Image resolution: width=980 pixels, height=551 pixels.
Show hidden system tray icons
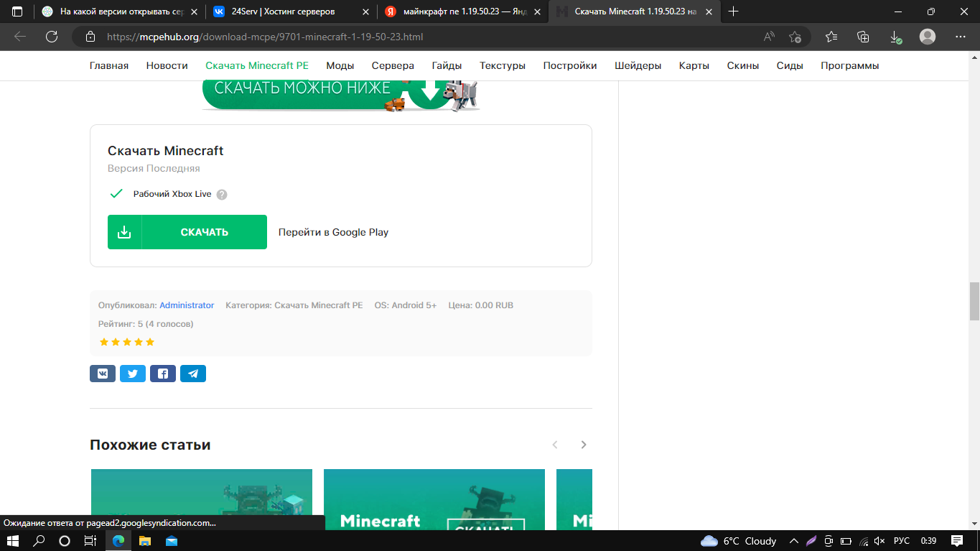(793, 541)
